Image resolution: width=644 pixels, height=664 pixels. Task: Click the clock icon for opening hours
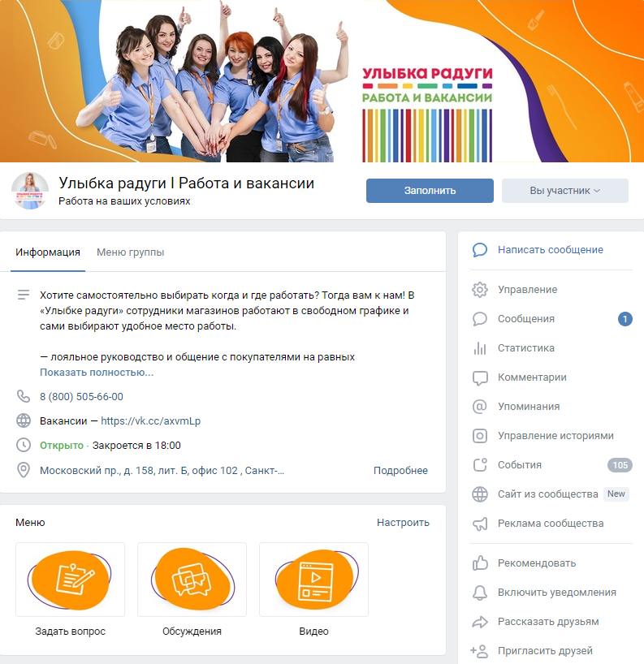[x=24, y=445]
